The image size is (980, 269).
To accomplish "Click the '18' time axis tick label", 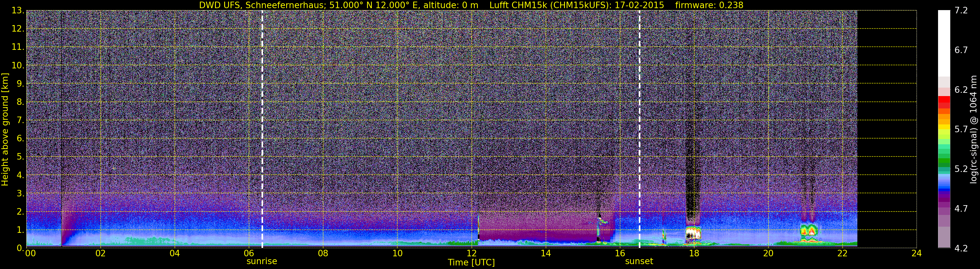I will (x=694, y=253).
